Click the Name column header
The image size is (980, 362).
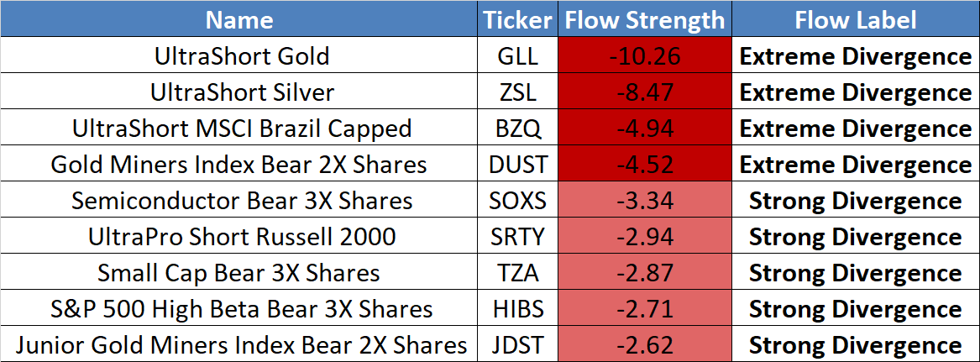coord(239,20)
